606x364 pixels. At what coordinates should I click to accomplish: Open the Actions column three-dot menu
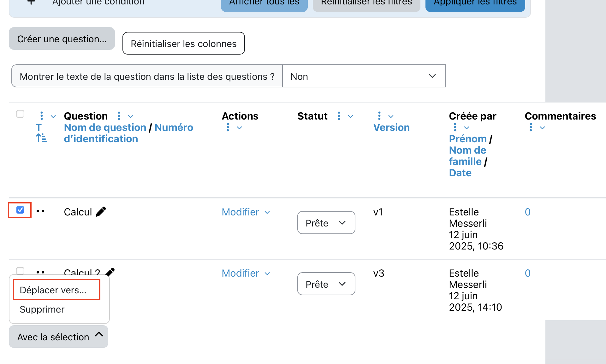coord(228,127)
